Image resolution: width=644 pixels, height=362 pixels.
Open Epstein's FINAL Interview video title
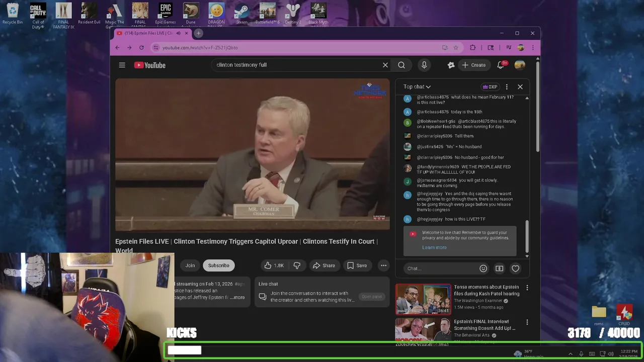coord(485,325)
